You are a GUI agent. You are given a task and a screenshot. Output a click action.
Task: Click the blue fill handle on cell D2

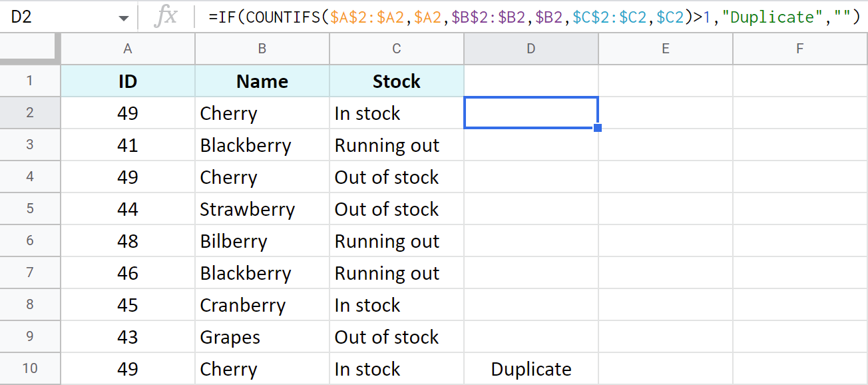(x=597, y=128)
